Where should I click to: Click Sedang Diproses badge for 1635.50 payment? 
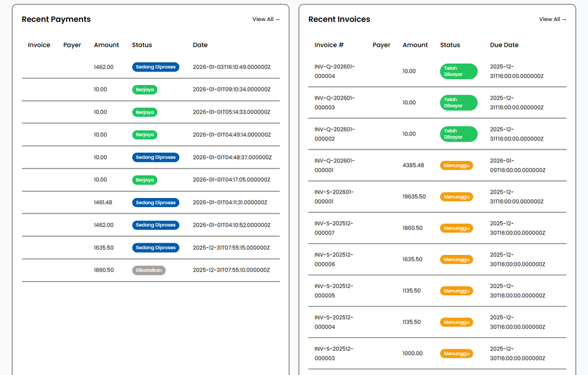pos(156,248)
